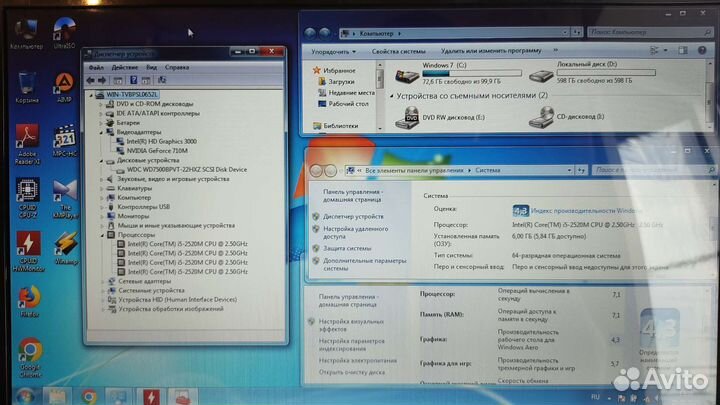The height and width of the screenshot is (405, 720).
Task: Open the CPUID HWMonitor desktop shortcut
Action: (28, 251)
